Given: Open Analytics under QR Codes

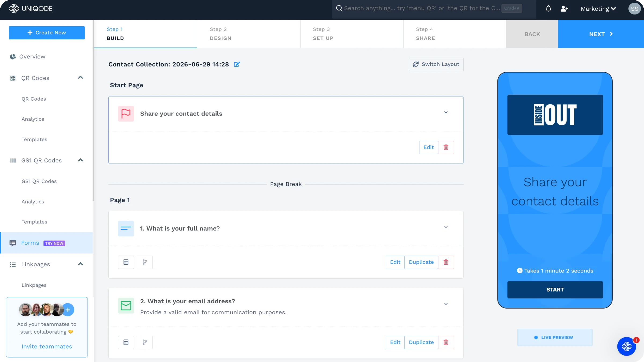Looking at the screenshot, I should click(x=33, y=119).
